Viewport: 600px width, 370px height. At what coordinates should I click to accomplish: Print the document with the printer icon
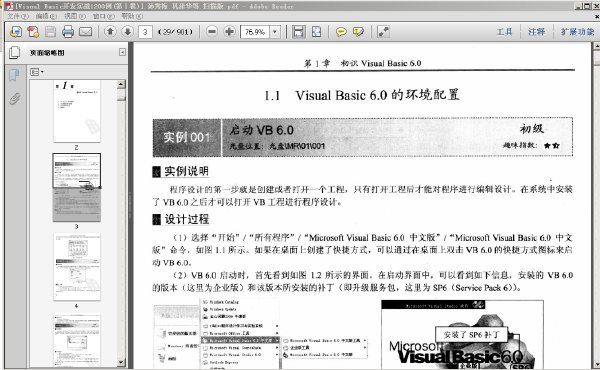tap(68, 32)
